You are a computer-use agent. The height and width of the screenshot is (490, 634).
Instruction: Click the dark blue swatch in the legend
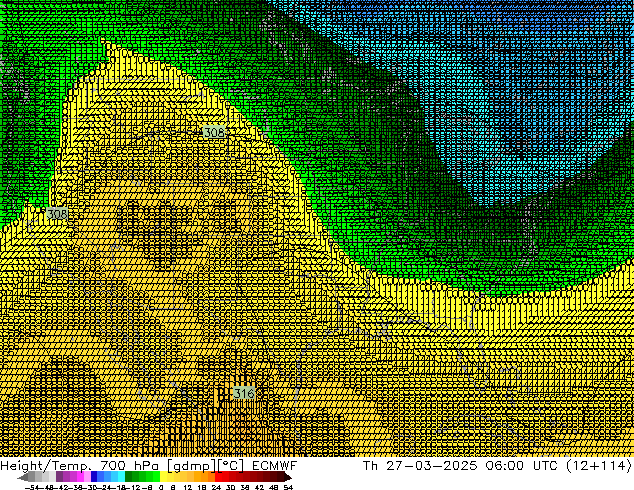[94, 477]
